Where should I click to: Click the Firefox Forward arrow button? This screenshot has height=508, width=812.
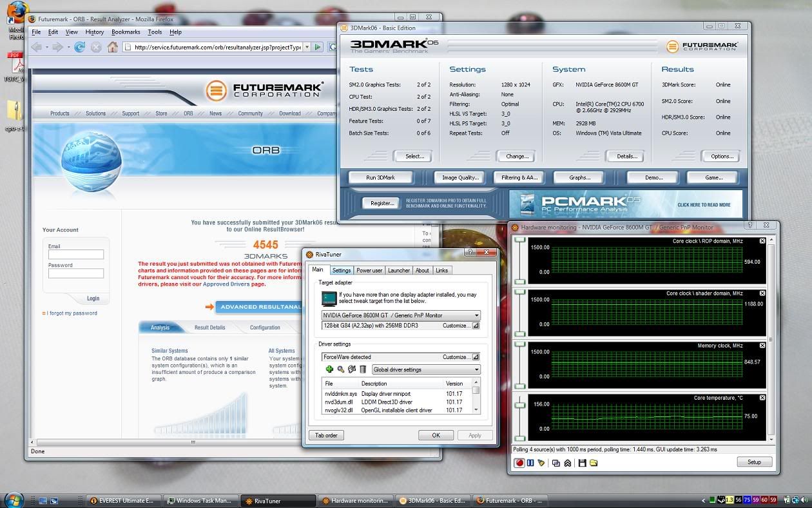(x=58, y=47)
